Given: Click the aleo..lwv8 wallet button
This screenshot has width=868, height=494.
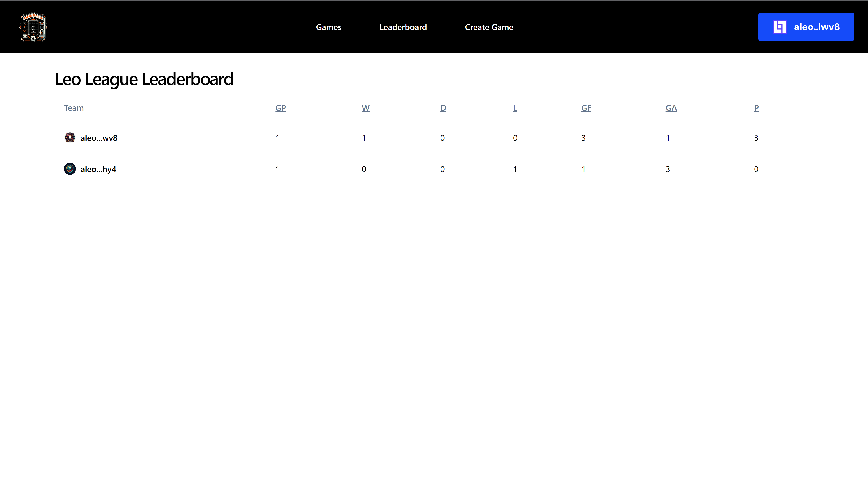Looking at the screenshot, I should 806,27.
